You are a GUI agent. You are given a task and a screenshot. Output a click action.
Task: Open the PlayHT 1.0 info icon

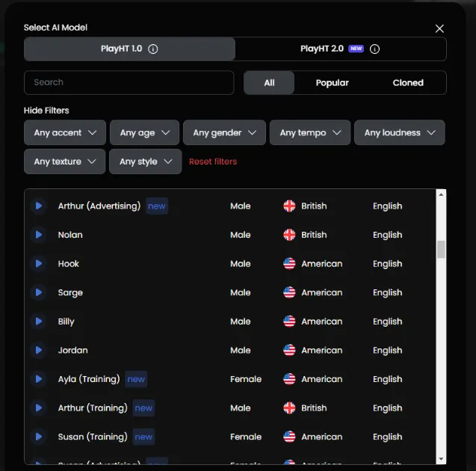(153, 49)
